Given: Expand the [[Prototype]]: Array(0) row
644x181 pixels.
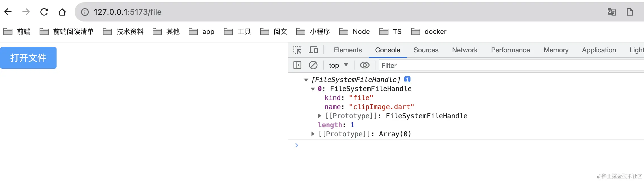Looking at the screenshot, I should (x=313, y=134).
